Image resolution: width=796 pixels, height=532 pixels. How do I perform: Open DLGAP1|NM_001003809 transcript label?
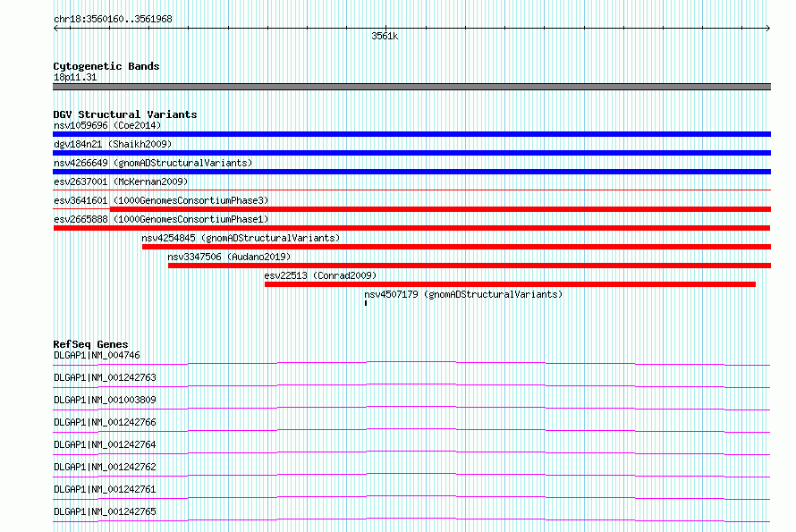105,400
